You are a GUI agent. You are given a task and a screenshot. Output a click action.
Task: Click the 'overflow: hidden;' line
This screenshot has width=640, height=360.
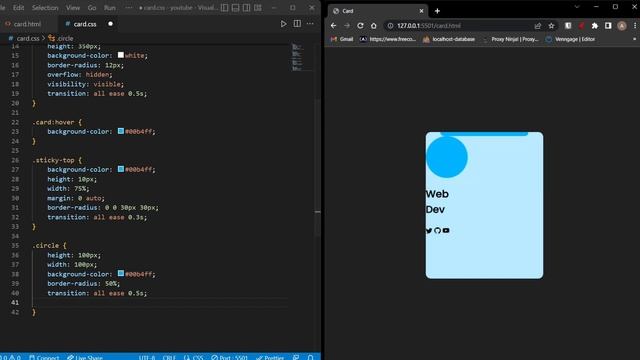click(x=80, y=74)
